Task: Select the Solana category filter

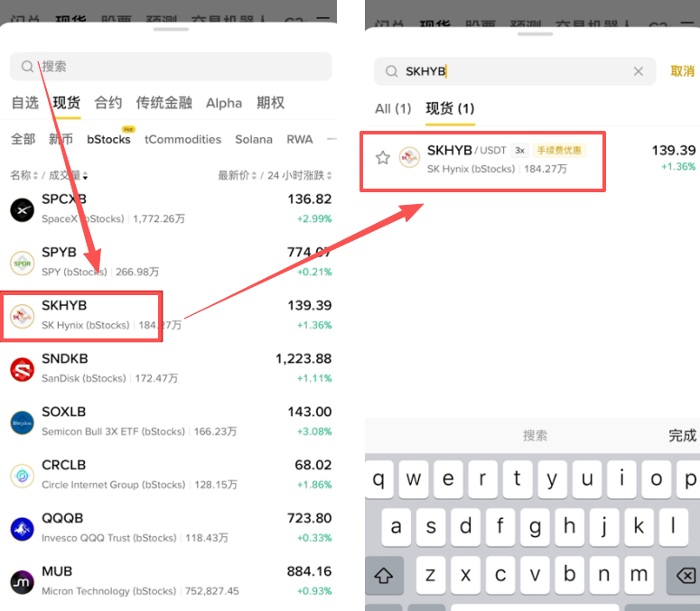Action: [254, 140]
